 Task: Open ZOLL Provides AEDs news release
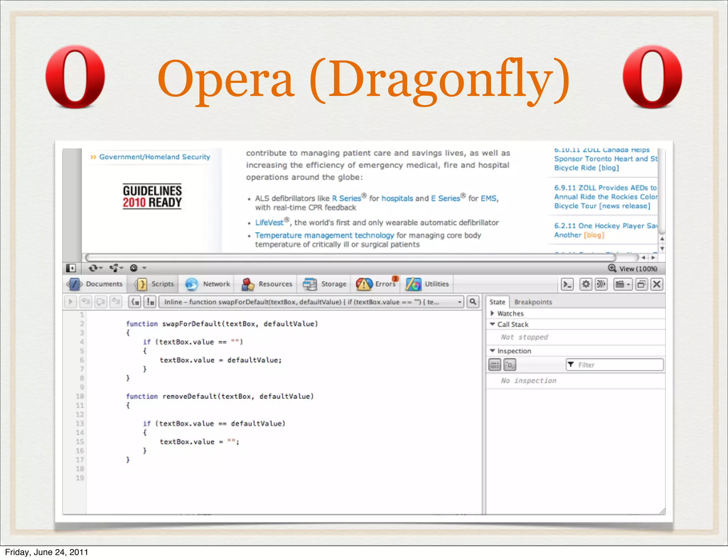tap(606, 196)
